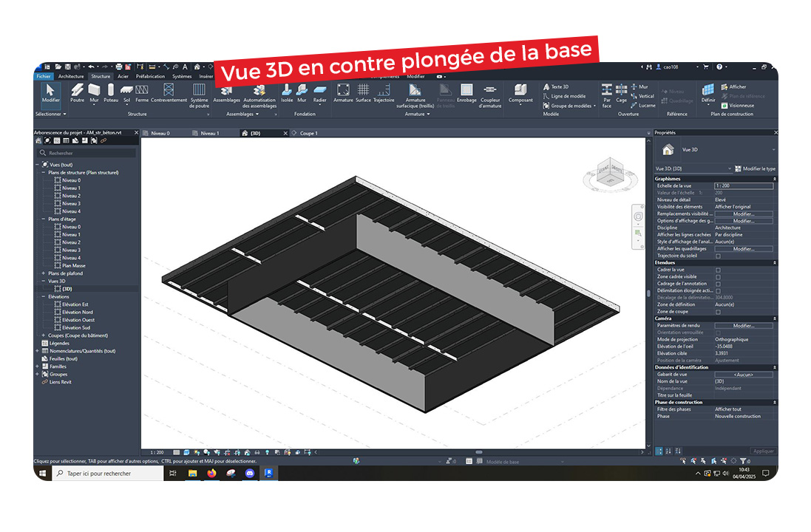Click the Vertical opening tool

click(642, 96)
